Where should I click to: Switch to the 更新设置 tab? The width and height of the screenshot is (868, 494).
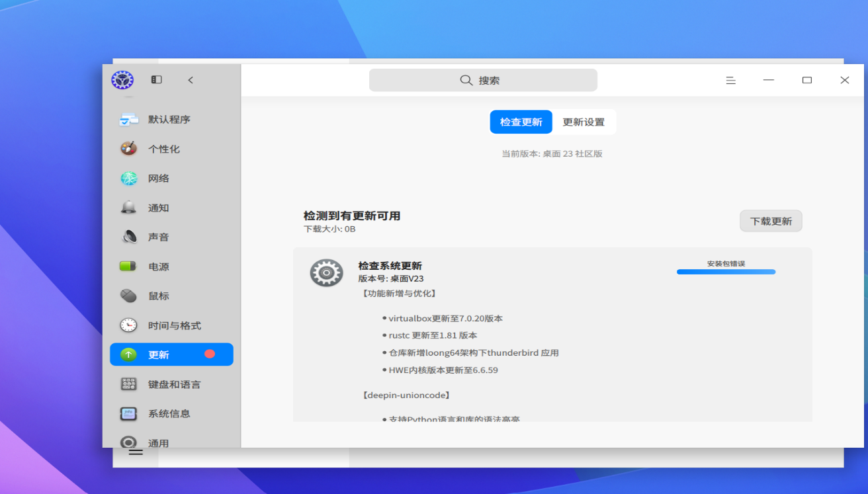coord(584,122)
